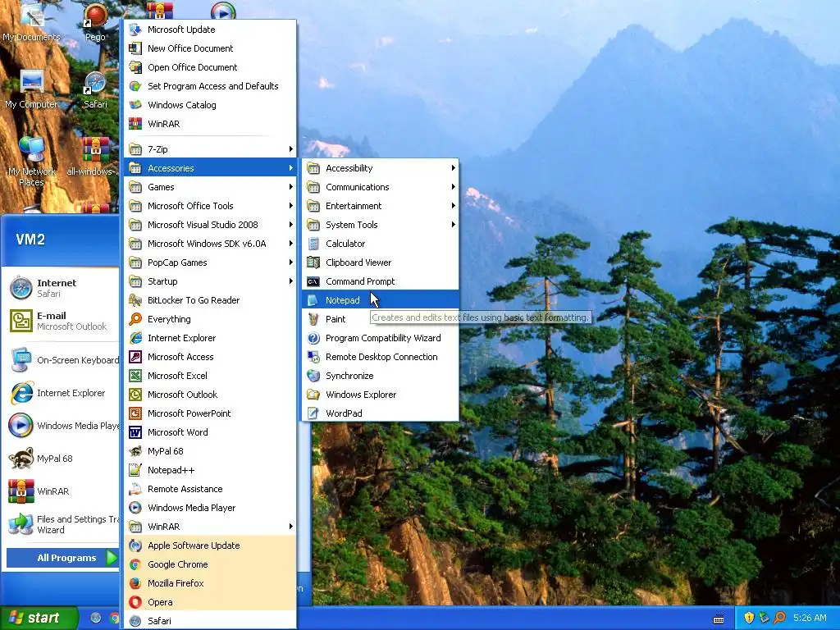Click the Synchronize icon
Image resolution: width=840 pixels, height=630 pixels.
click(x=313, y=376)
